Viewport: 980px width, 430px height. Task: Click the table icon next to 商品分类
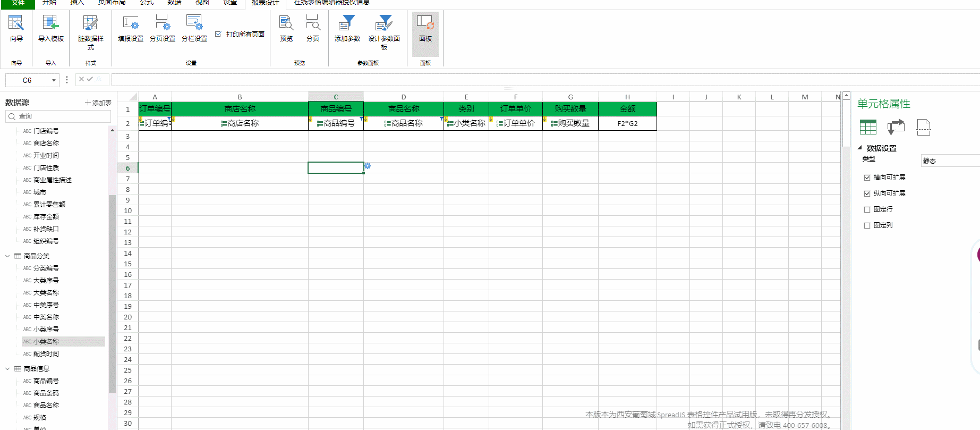pos(18,256)
